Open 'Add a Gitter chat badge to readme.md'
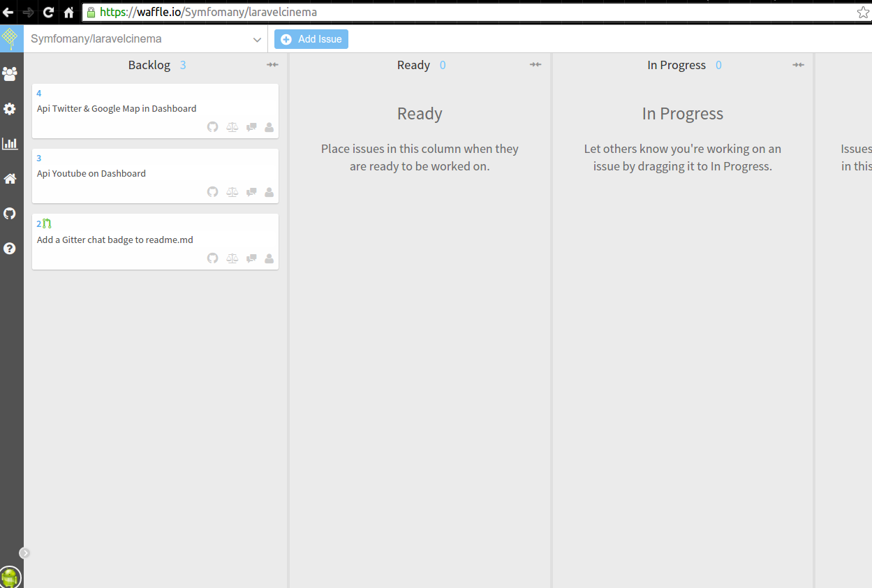Viewport: 872px width, 588px height. 115,240
